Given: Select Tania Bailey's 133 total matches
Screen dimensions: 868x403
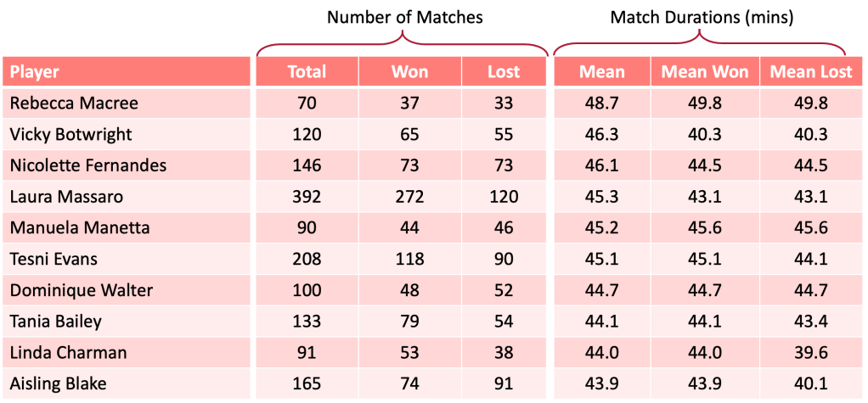Looking at the screenshot, I should [x=307, y=321].
